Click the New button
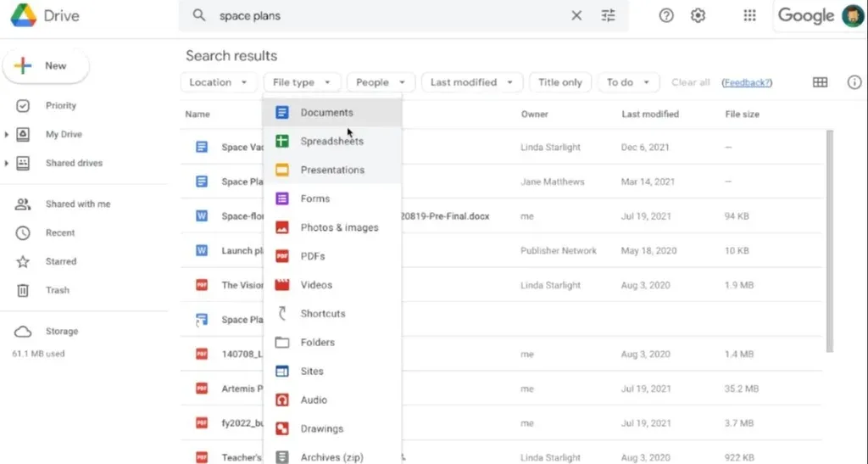The image size is (868, 464). [x=46, y=65]
